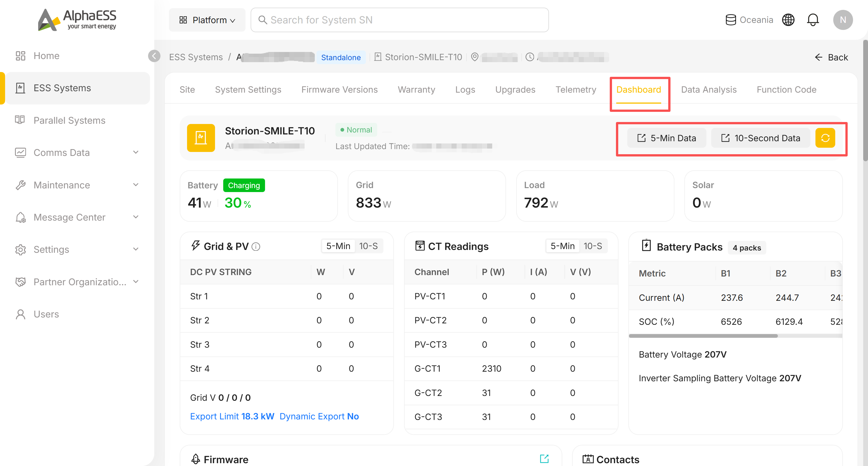Click the clock icon in breadcrumb
The image size is (868, 466).
point(530,57)
